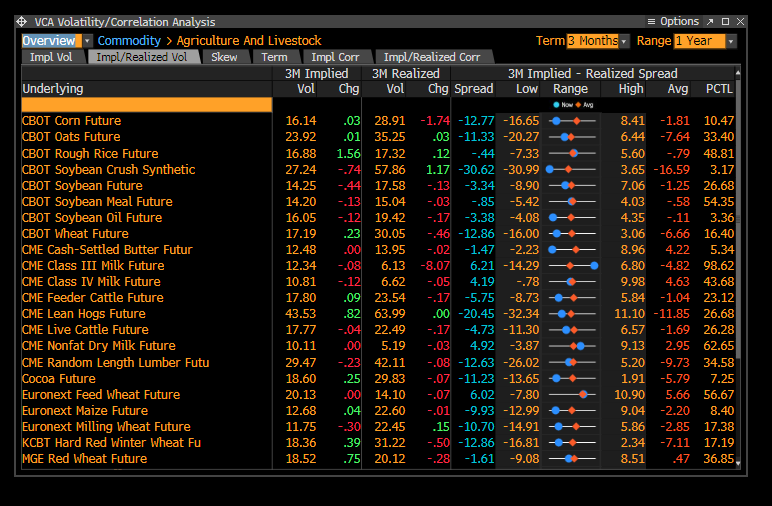Screen dimensions: 772x506
Task: Click the scrollbar down arrow
Action: tap(738, 463)
